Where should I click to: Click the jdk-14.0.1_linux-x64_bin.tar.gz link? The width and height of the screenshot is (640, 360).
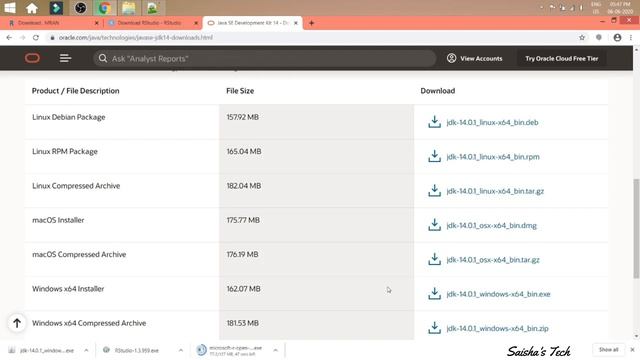495,191
